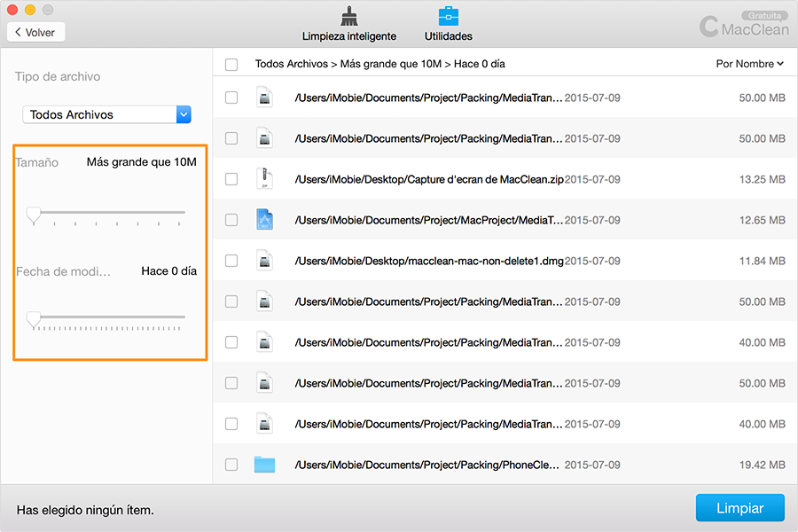
Task: Check the select-all box beside Todos Archivos header
Action: (231, 65)
